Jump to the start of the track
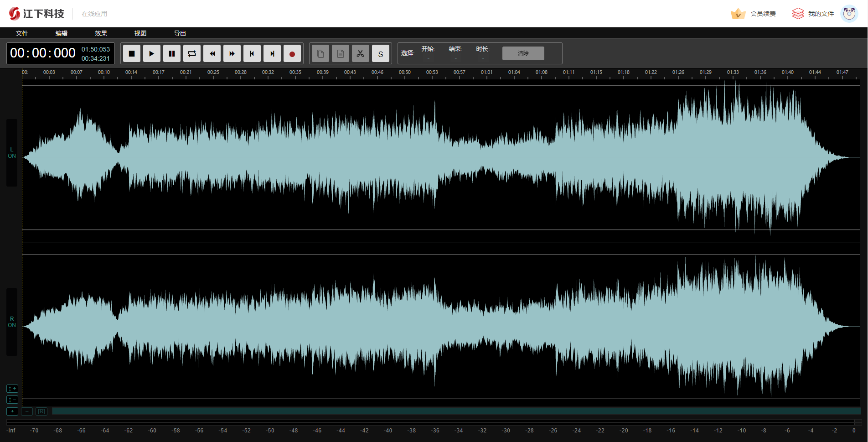The height and width of the screenshot is (442, 868). coord(252,53)
